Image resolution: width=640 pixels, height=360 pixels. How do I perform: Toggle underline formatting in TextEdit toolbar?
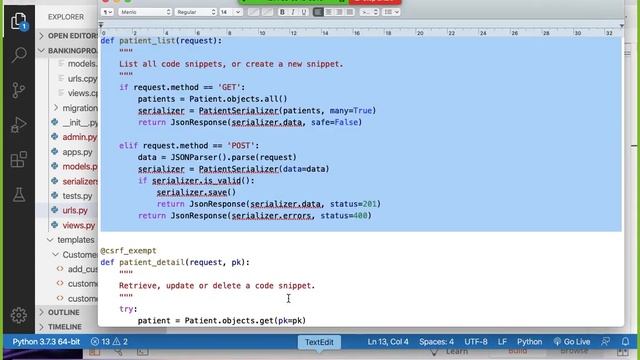coord(304,12)
